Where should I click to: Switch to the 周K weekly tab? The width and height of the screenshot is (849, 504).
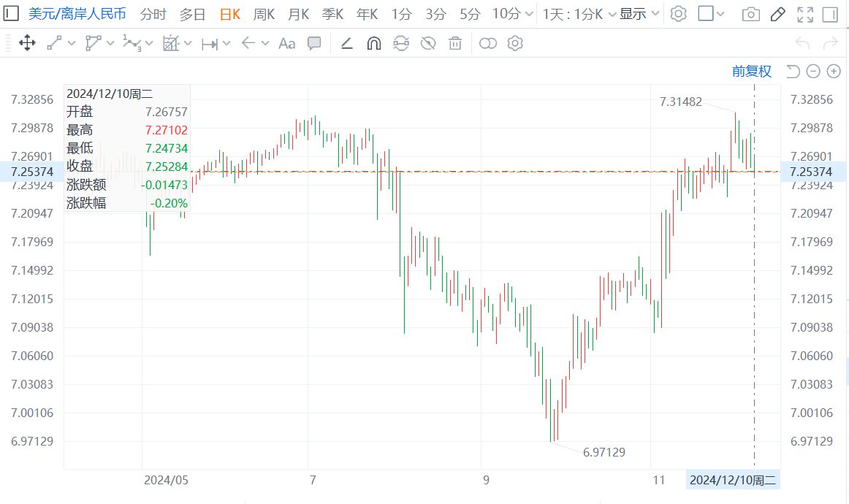click(x=264, y=14)
